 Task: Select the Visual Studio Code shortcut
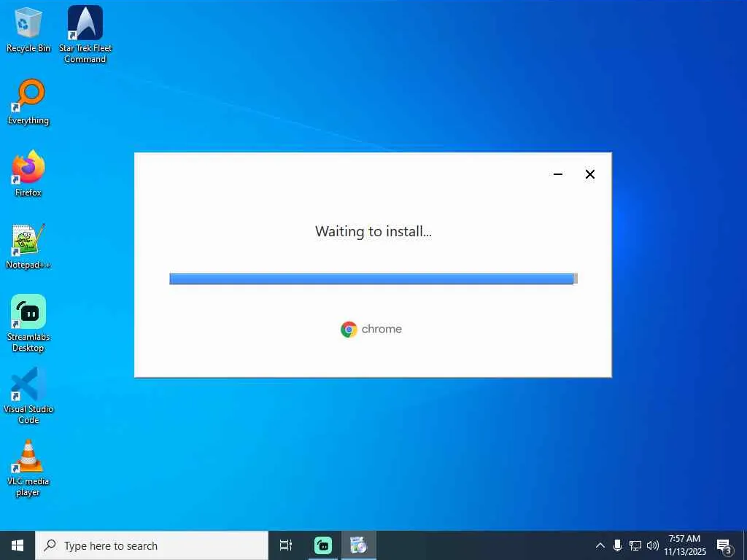(28, 396)
